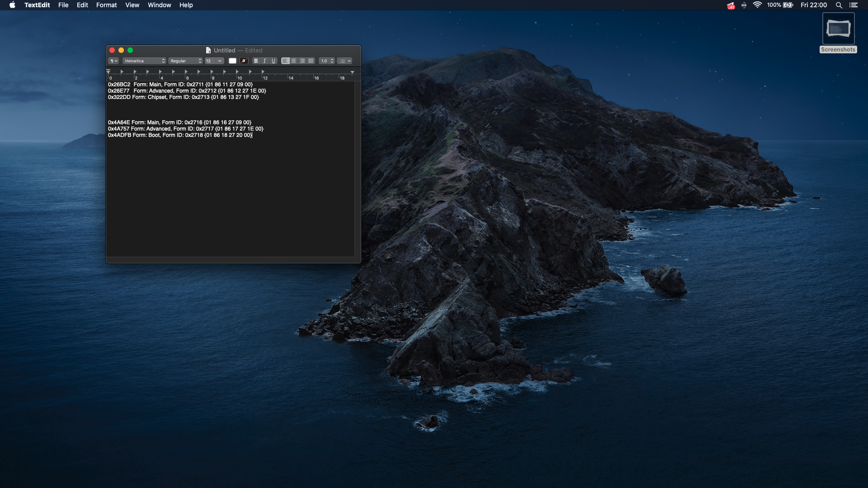Viewport: 868px width, 488px height.
Task: Click the first-line indent marker on ruler
Action: (x=108, y=70)
